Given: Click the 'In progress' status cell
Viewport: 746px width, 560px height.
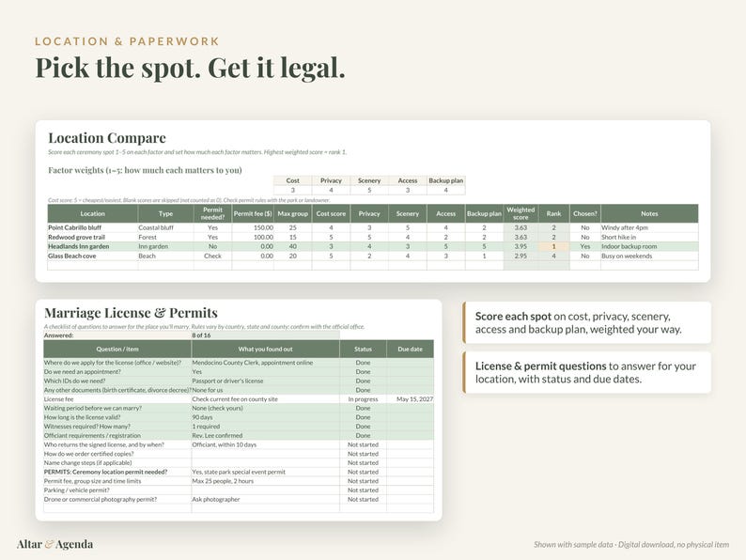Looking at the screenshot, I should coord(363,399).
